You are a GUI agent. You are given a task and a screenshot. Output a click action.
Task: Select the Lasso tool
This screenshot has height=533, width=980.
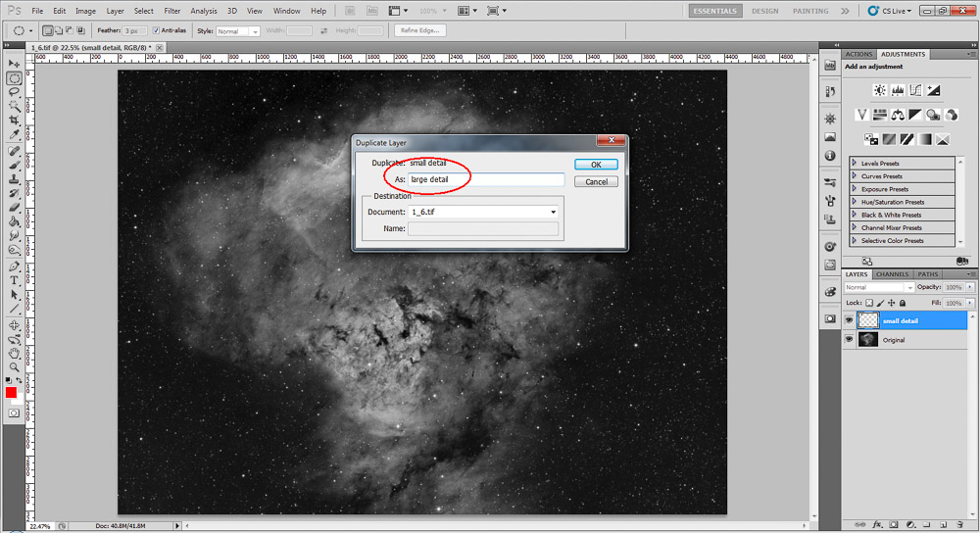[14, 92]
